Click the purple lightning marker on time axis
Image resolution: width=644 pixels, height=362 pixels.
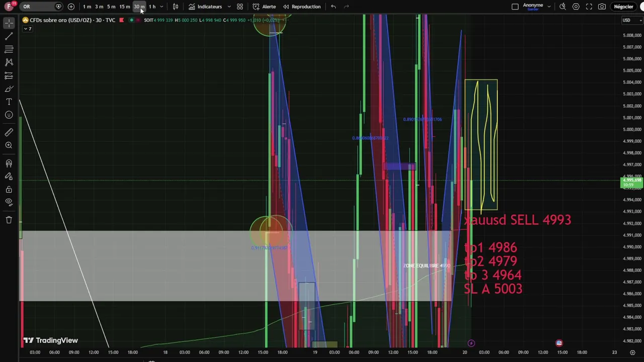coord(471,343)
